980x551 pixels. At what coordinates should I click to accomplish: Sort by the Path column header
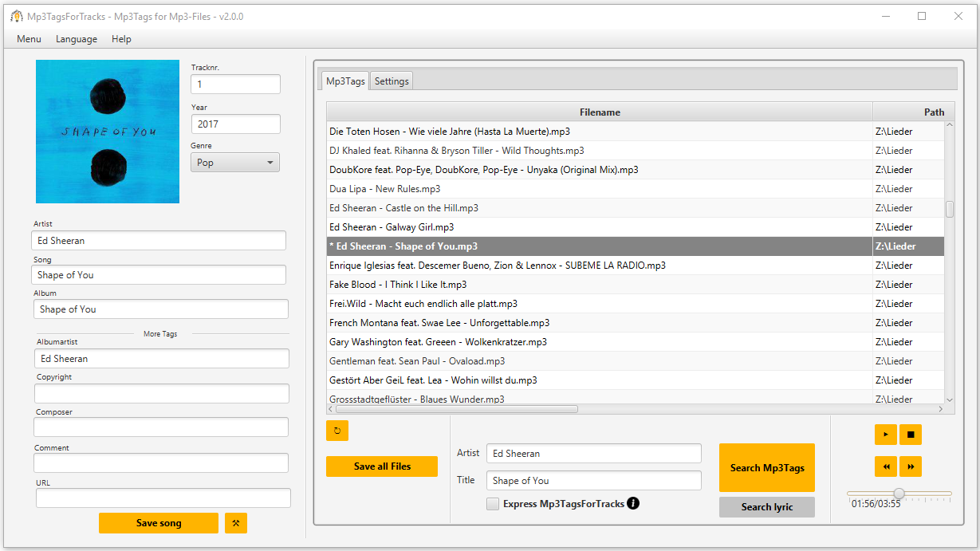point(914,112)
